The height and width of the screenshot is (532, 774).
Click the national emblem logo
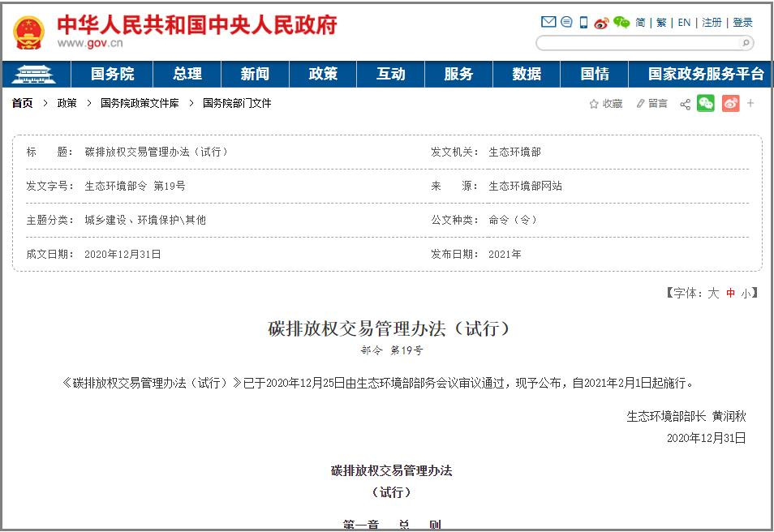(28, 32)
